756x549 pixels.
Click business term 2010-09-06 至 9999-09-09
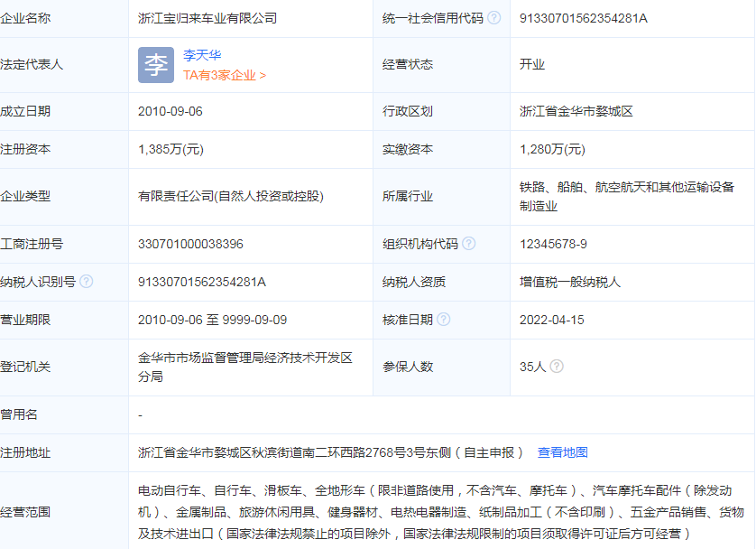tap(213, 320)
